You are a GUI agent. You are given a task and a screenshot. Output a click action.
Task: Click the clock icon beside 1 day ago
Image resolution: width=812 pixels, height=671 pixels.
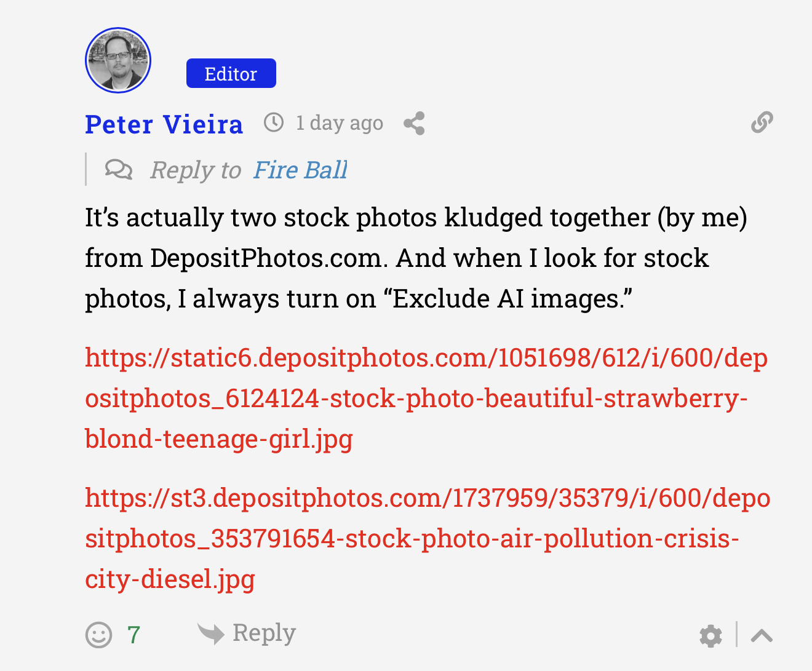(x=274, y=122)
